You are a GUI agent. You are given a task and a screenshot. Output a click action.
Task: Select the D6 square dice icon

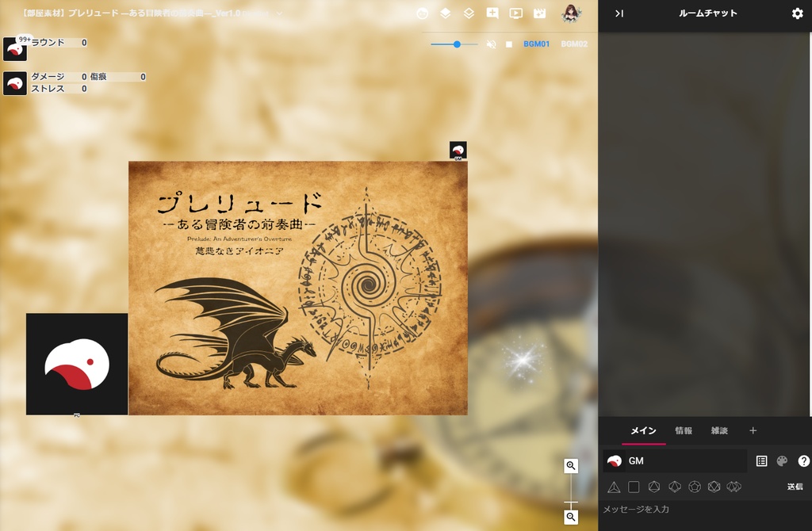point(632,487)
